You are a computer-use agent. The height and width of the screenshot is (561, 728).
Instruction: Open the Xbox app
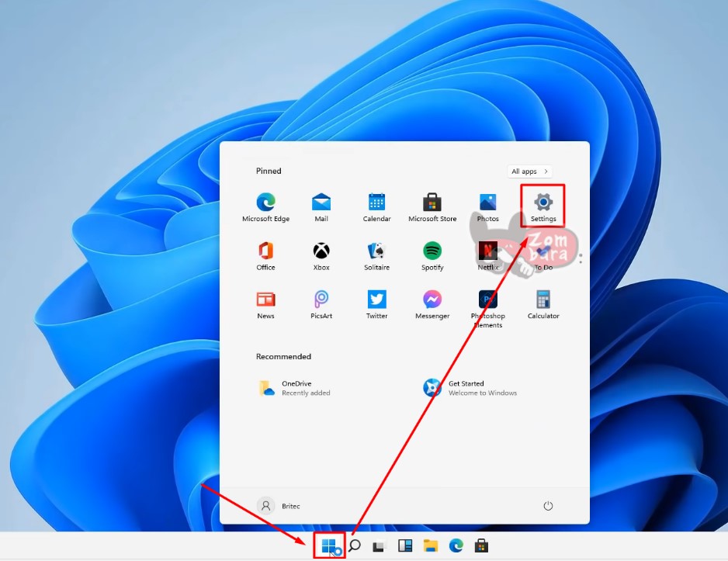coord(321,256)
